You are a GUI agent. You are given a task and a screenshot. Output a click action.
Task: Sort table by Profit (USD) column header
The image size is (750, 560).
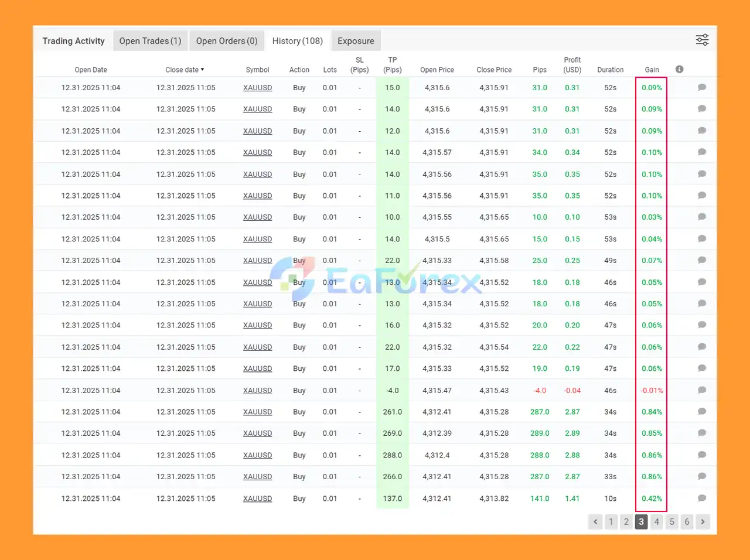(x=572, y=65)
